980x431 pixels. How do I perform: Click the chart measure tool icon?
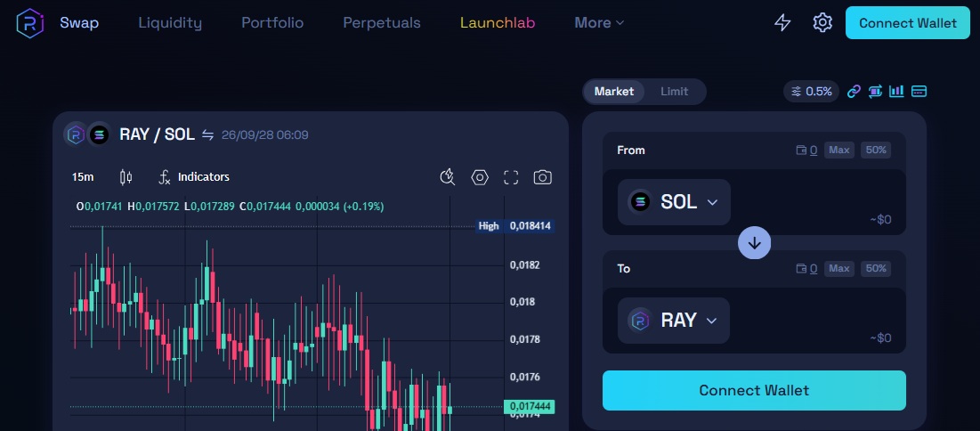pos(448,177)
